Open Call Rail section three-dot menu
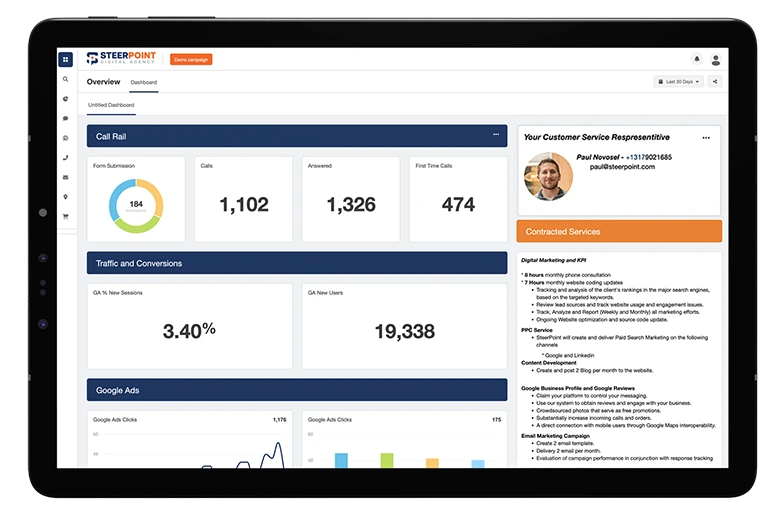The height and width of the screenshot is (518, 780). click(x=496, y=134)
